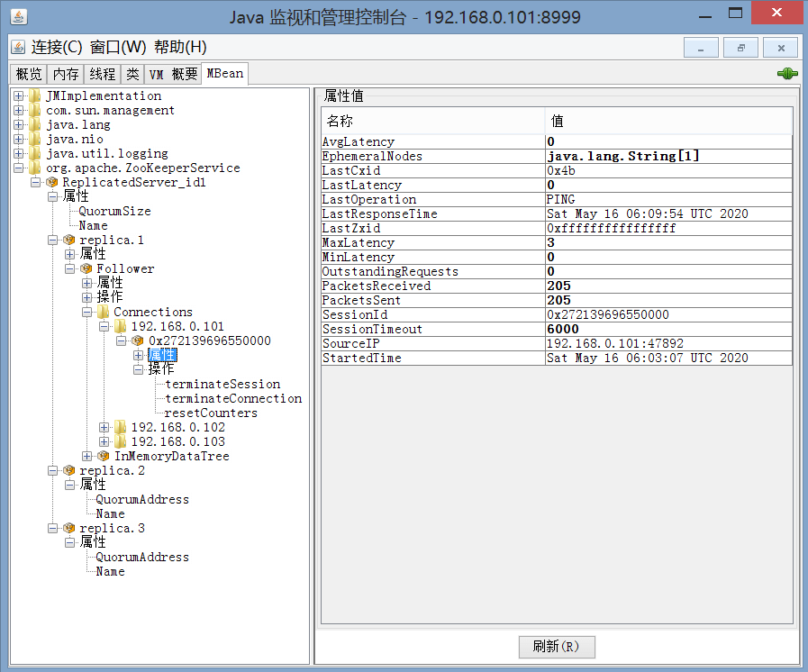Viewport: 808px width, 672px height.
Task: Click the PacketsReceived value 205
Action: [668, 286]
